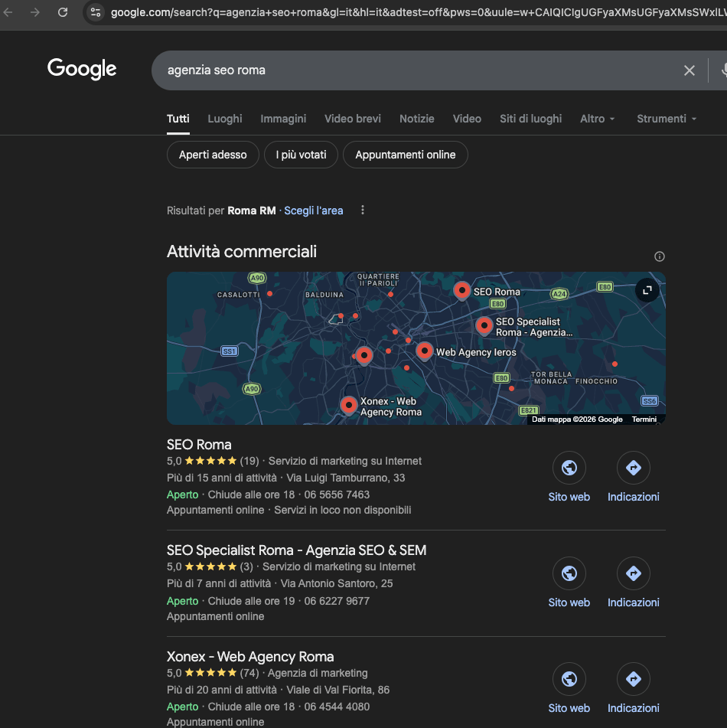Click the Xonex Web Agency map pin
This screenshot has width=727, height=728.
click(349, 405)
